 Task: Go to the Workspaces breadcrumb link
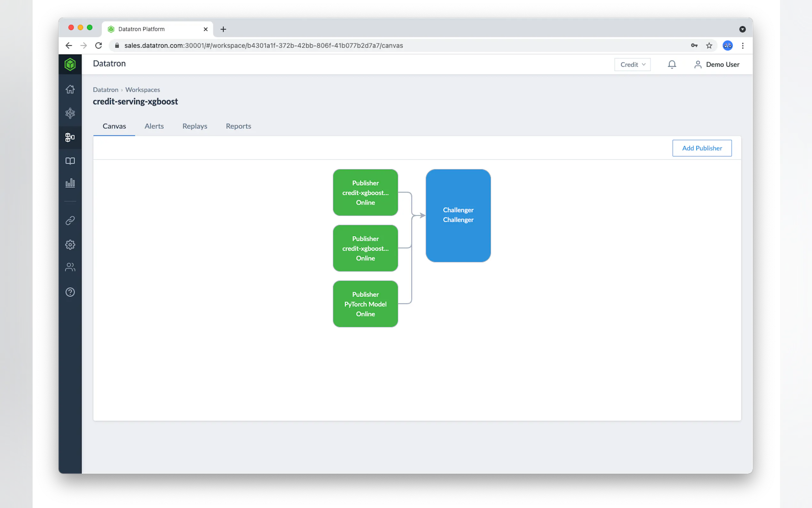pyautogui.click(x=142, y=90)
